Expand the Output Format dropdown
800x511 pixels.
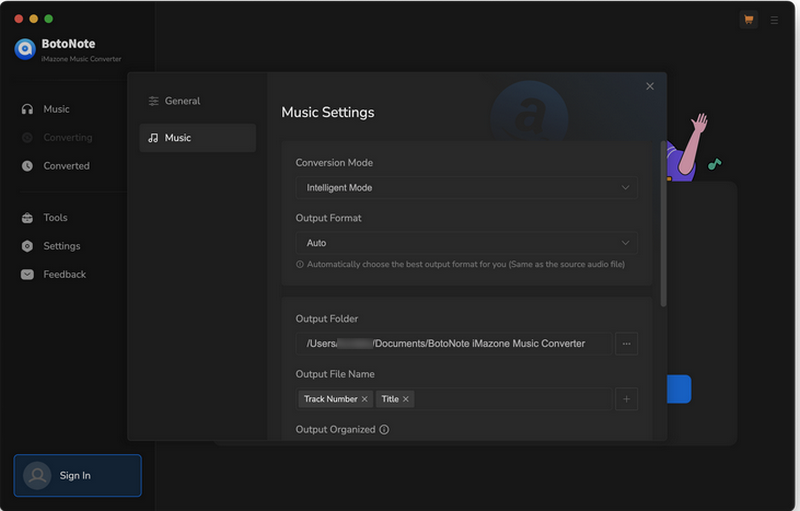click(x=466, y=243)
